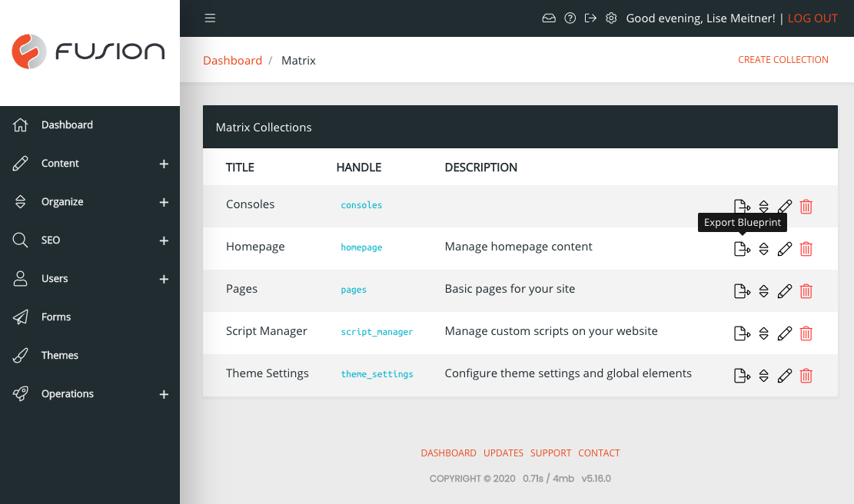Click the CREATE COLLECTION link
Viewport: 854px width, 504px height.
click(x=783, y=59)
